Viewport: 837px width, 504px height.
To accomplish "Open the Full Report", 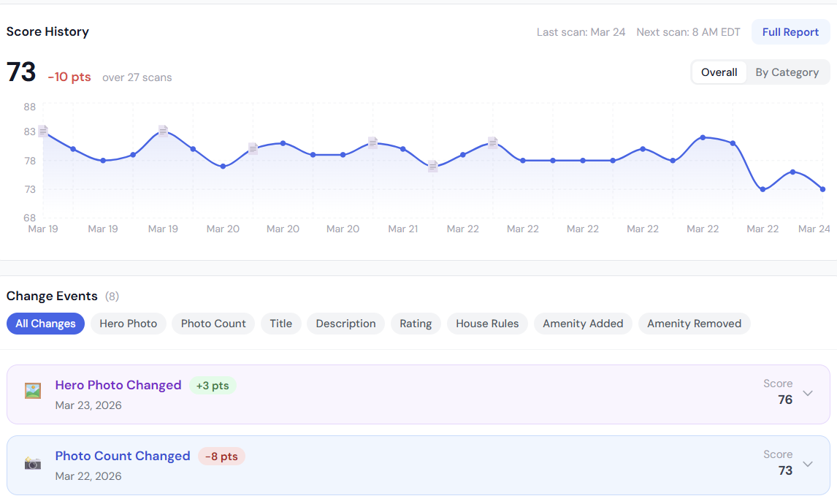I will tap(790, 31).
